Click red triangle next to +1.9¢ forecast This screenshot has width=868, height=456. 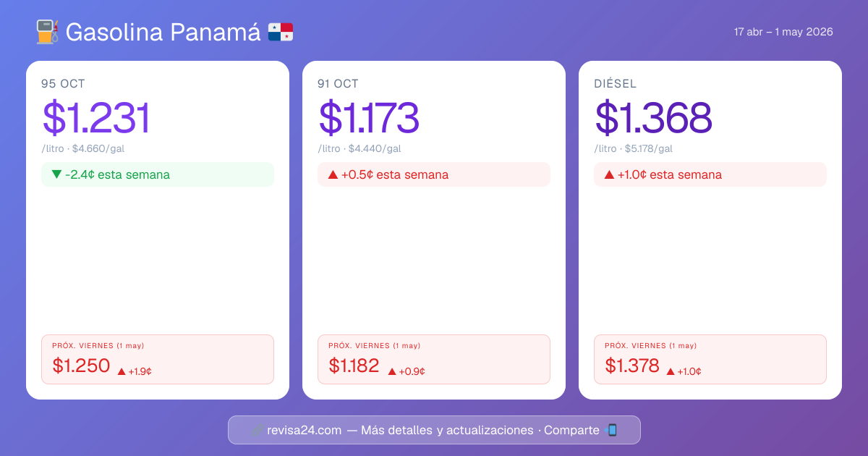[x=122, y=371]
